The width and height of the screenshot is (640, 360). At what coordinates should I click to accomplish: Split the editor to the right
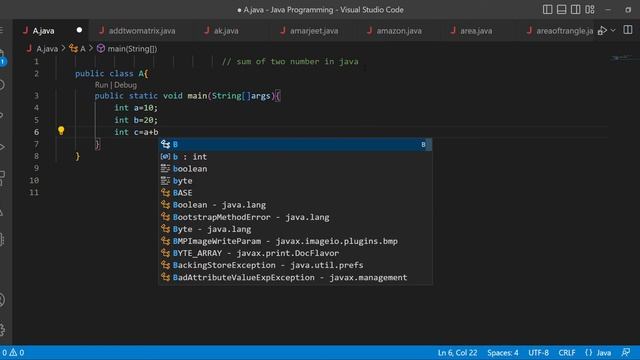(628, 30)
